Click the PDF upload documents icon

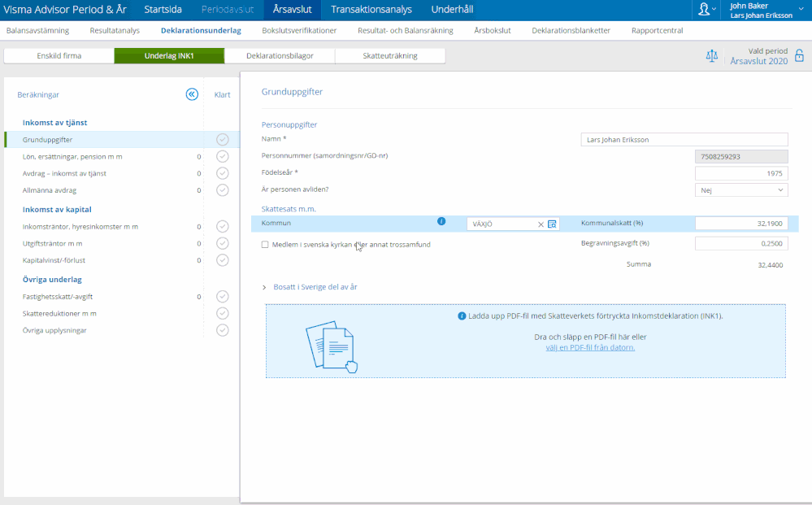click(331, 347)
